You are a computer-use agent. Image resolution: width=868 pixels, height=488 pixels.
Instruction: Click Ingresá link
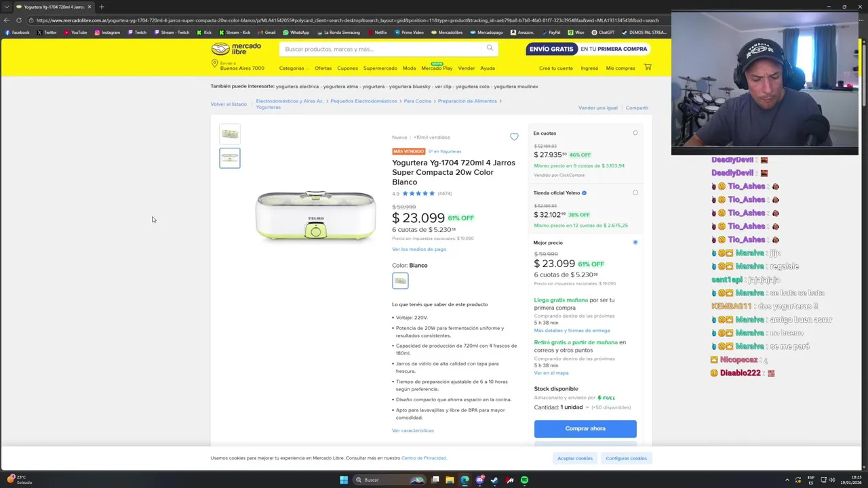pos(589,68)
